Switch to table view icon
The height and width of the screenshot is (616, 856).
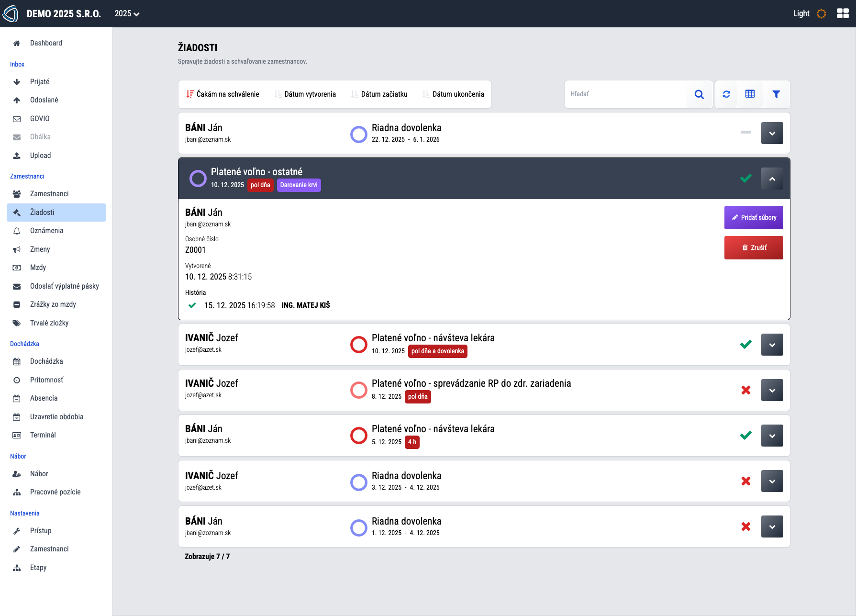[x=750, y=94]
